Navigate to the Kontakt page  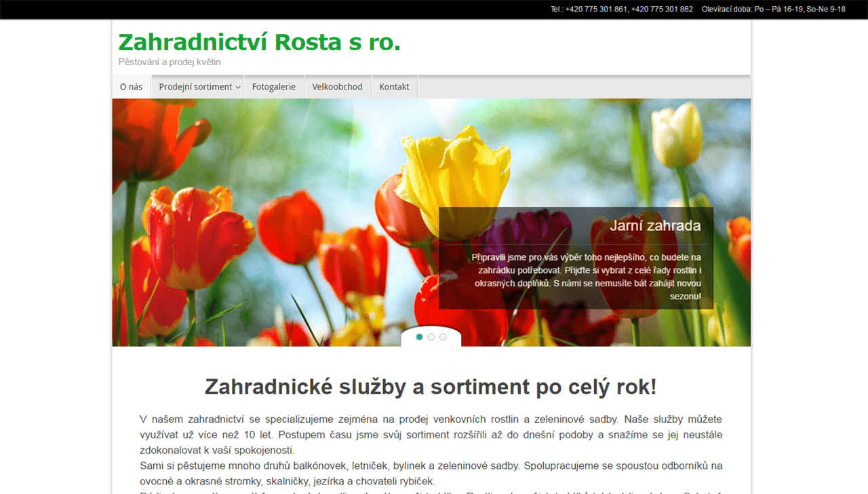coord(394,87)
